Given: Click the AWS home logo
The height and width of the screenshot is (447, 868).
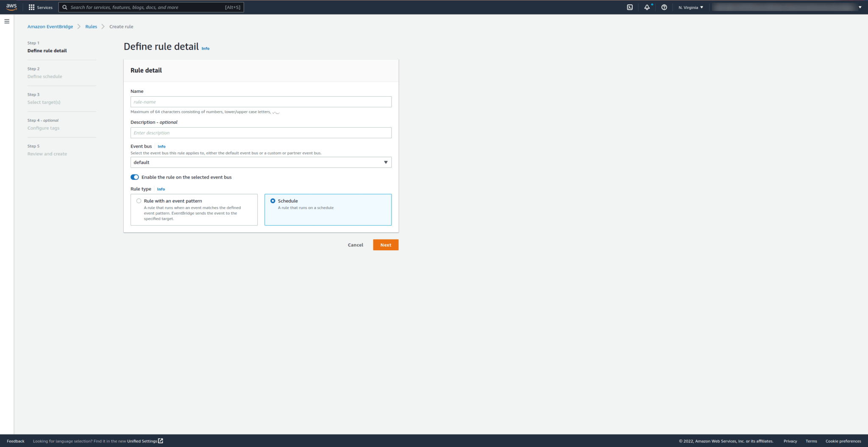Looking at the screenshot, I should tap(11, 7).
